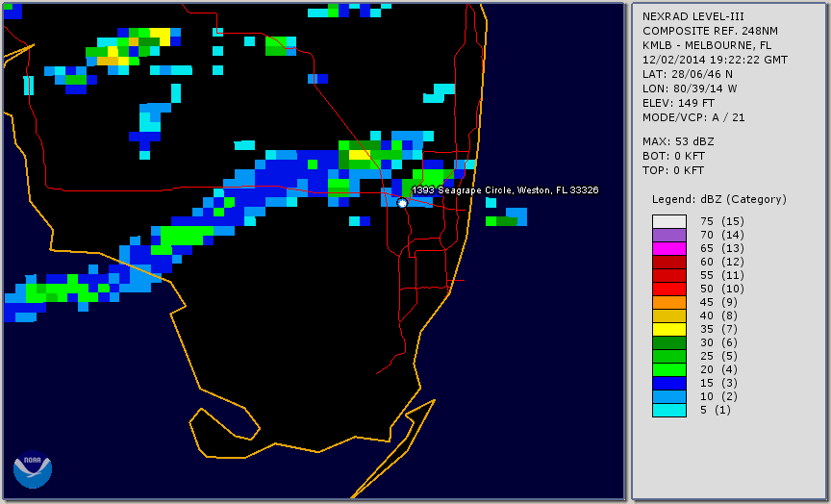The height and width of the screenshot is (504, 831).
Task: Click the LAT: 28/06/46 N value
Action: 688,74
